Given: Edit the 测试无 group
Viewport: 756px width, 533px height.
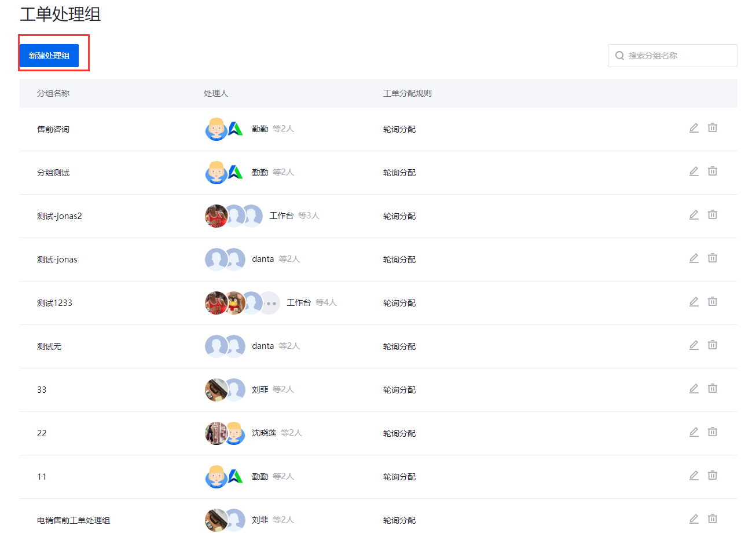Looking at the screenshot, I should click(x=693, y=345).
